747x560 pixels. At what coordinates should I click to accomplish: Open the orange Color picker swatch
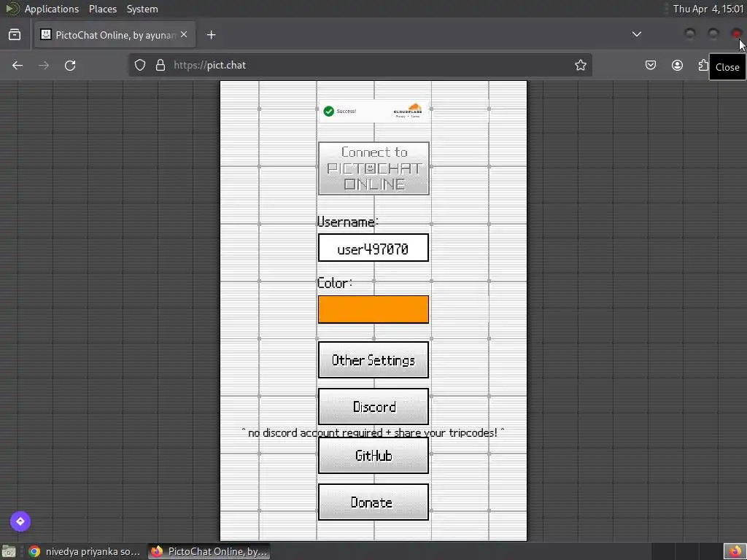tap(373, 309)
